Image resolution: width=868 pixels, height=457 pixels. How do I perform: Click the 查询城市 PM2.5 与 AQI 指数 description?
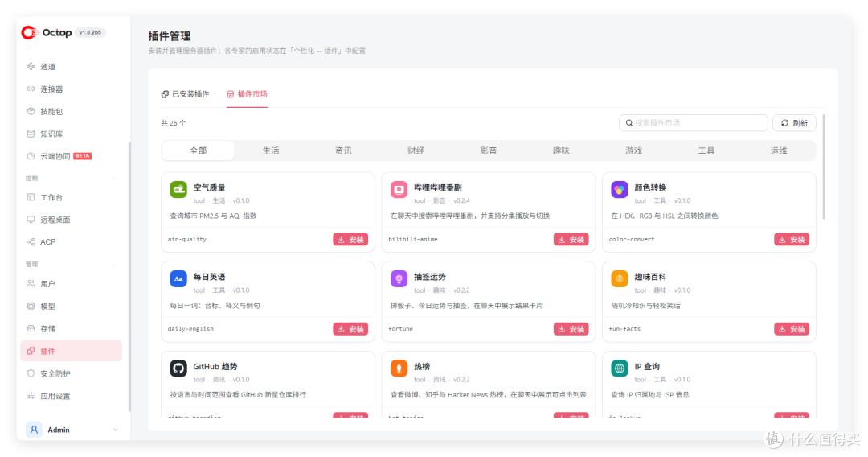click(x=213, y=216)
